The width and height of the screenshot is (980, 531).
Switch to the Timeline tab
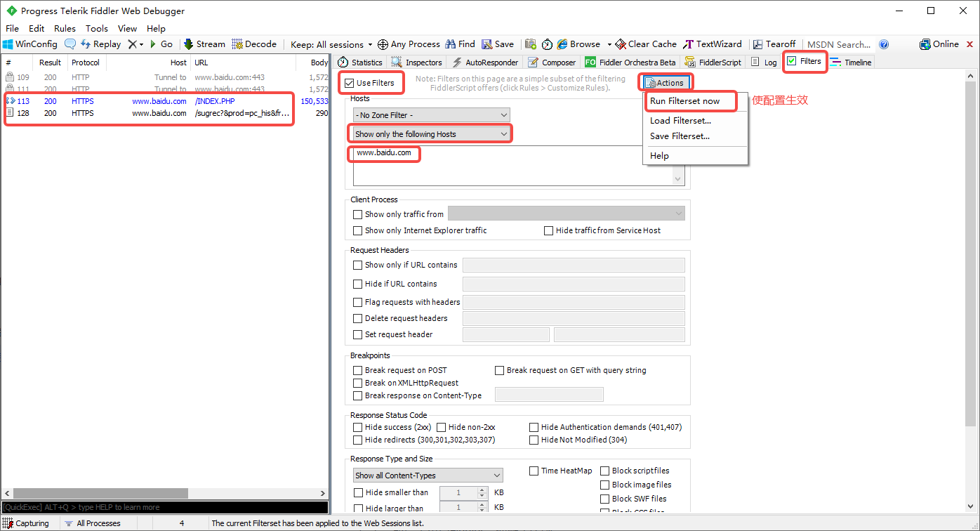coord(850,63)
